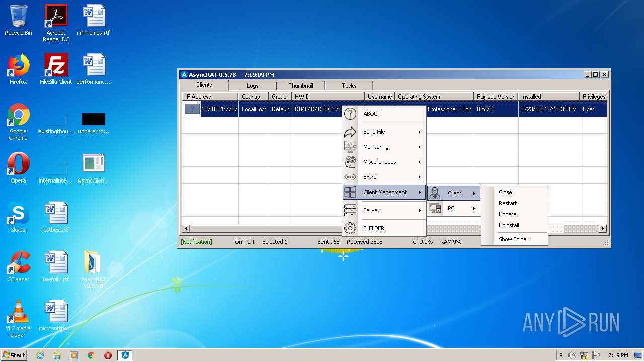Click 127.0.0.1:7707 client cell
Screen dimensions: 644x362
(x=219, y=109)
